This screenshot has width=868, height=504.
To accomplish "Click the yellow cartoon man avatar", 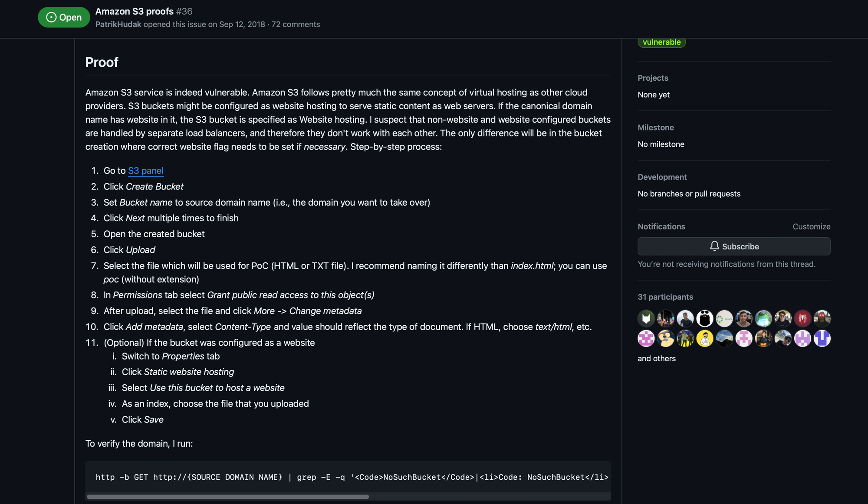I will (705, 338).
